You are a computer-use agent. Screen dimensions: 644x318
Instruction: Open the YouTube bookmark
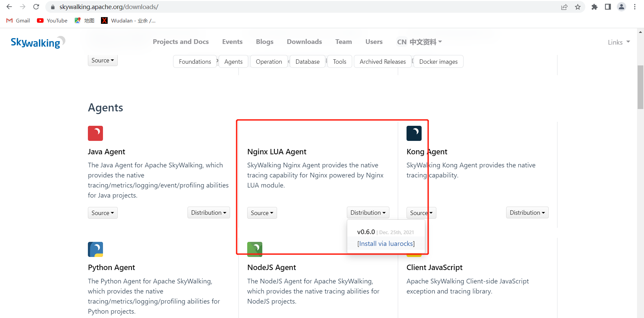coord(52,21)
